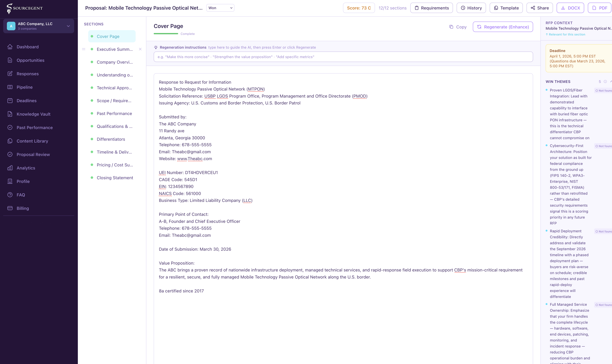
Task: Click the Win Themes info icon
Action: pyautogui.click(x=605, y=82)
